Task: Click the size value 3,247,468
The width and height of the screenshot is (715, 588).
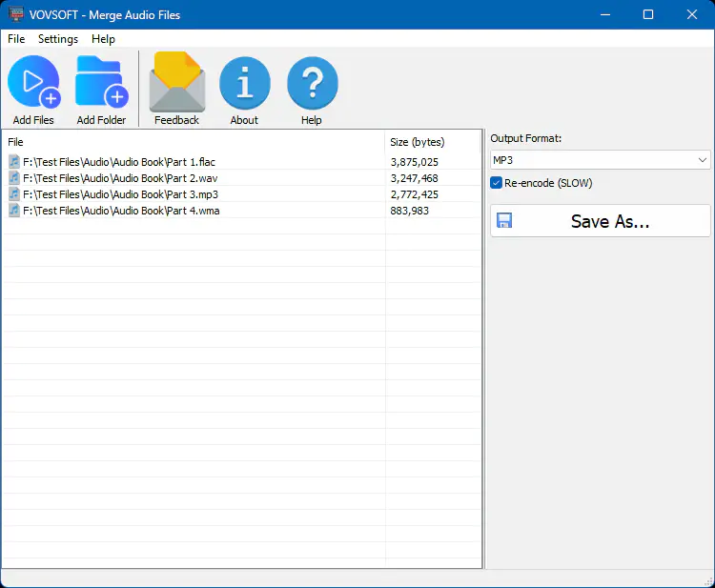Action: 414,178
